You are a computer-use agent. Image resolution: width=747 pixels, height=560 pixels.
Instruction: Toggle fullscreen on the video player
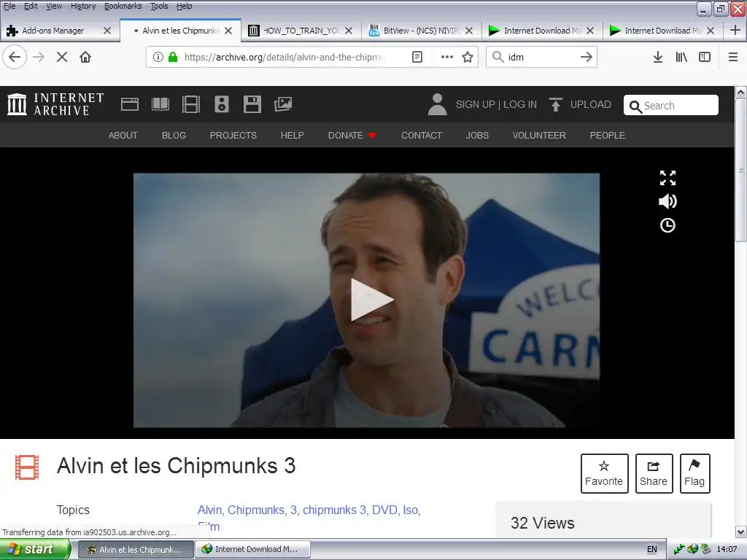(667, 178)
